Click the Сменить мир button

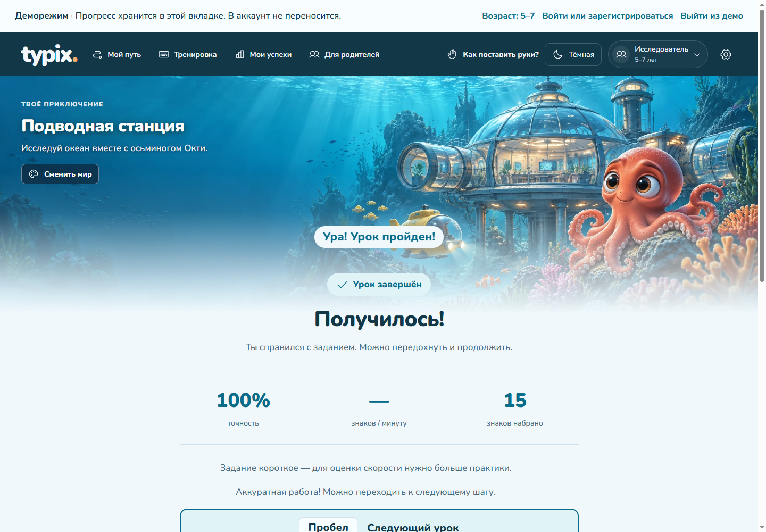tap(60, 174)
